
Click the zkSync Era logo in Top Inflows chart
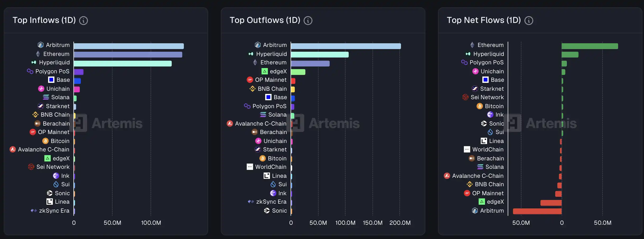34,211
